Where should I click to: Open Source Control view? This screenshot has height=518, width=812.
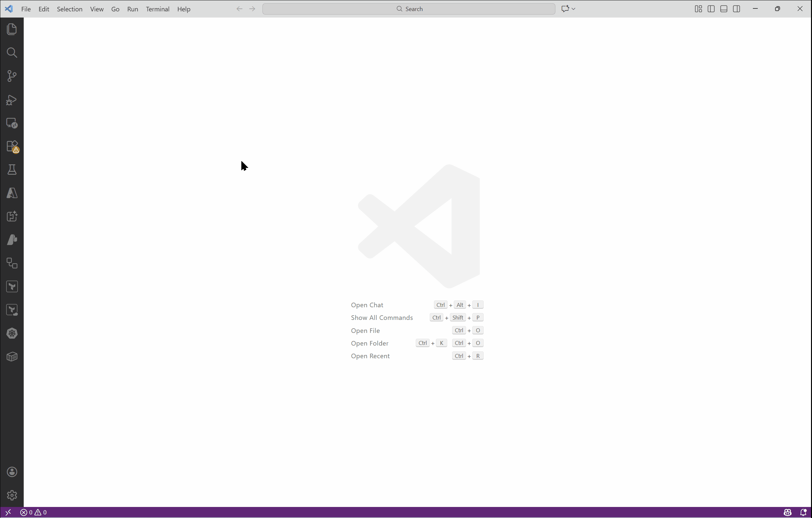pyautogui.click(x=12, y=76)
